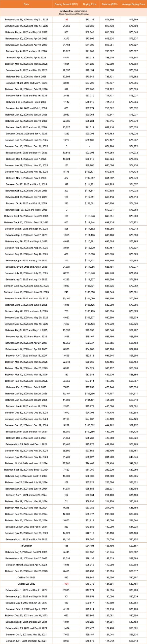Click the 34,164 buying amount cell
This screenshot has width=147, height=644.
pos(66,45)
